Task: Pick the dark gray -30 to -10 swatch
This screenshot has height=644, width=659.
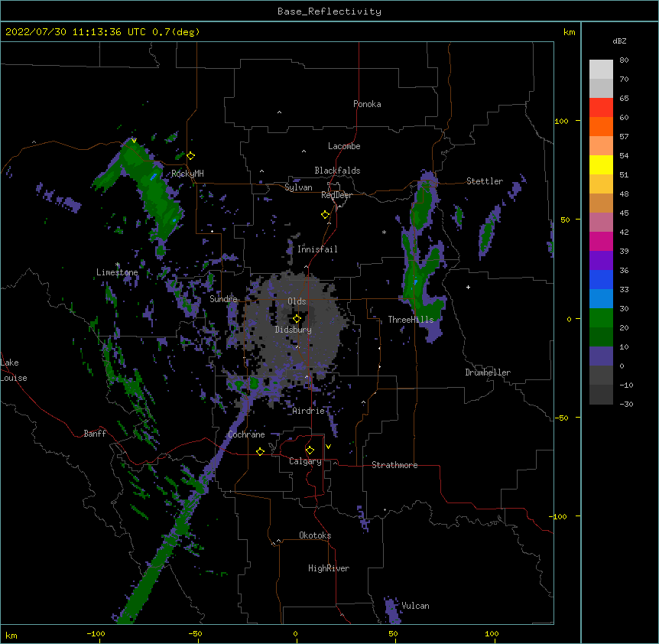Action: click(601, 395)
